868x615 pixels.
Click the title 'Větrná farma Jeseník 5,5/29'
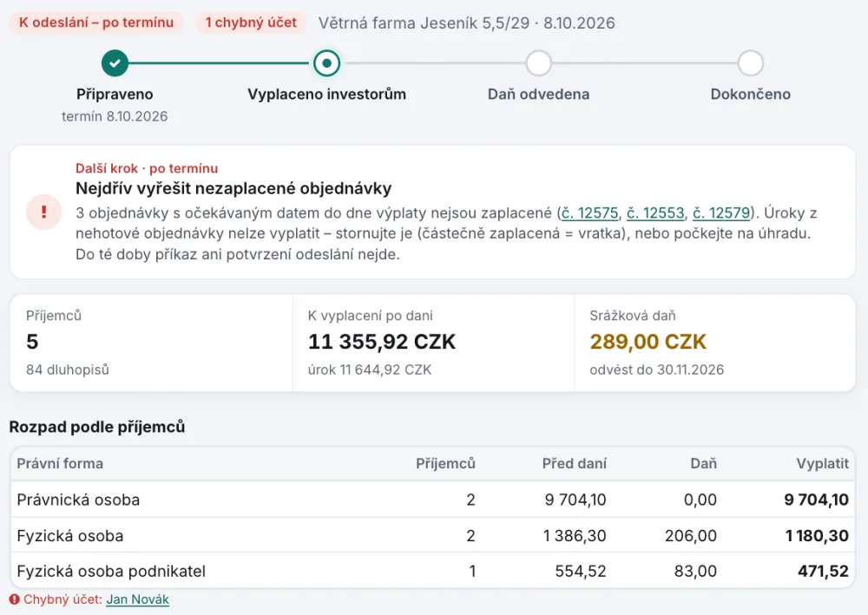point(424,23)
